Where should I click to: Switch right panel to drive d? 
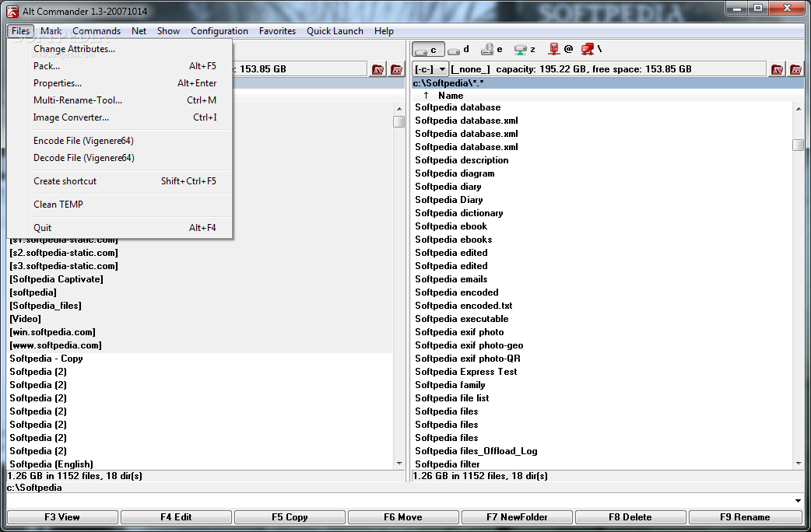tap(458, 50)
